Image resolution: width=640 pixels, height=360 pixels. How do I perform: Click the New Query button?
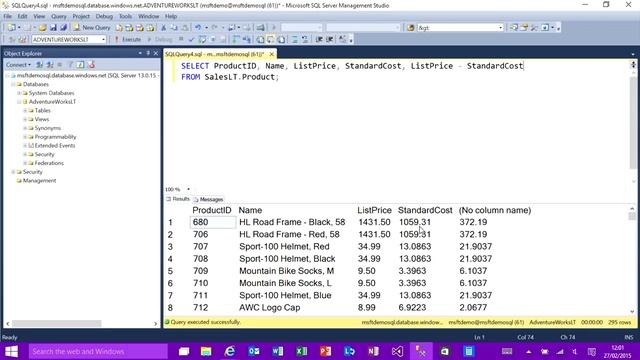[x=92, y=28]
